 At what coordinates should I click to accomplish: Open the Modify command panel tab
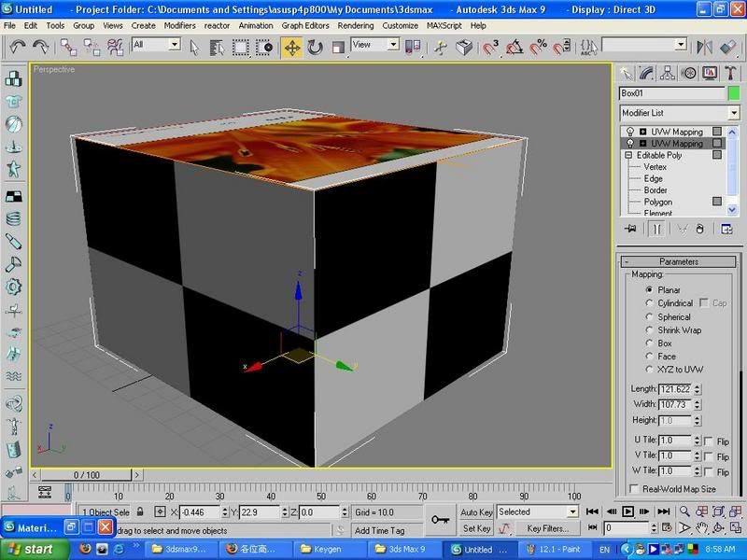pyautogui.click(x=646, y=74)
